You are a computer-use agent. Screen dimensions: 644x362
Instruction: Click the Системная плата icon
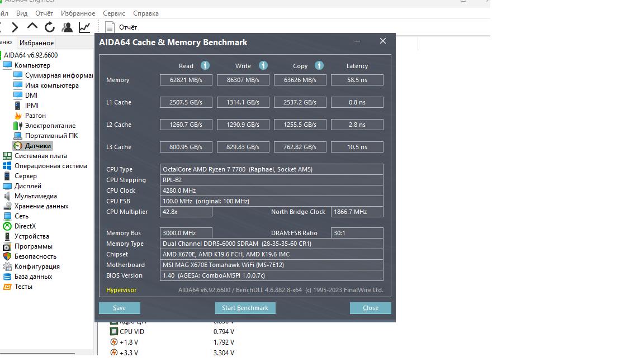7,156
